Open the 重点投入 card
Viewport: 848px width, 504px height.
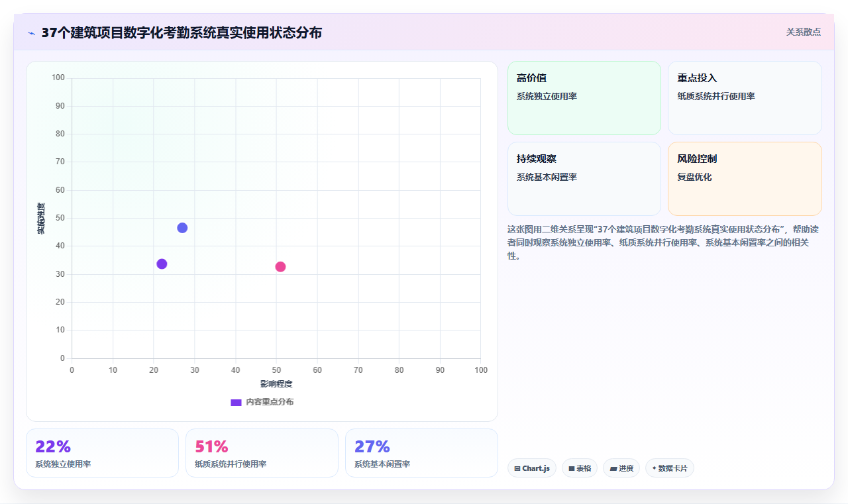[745, 98]
